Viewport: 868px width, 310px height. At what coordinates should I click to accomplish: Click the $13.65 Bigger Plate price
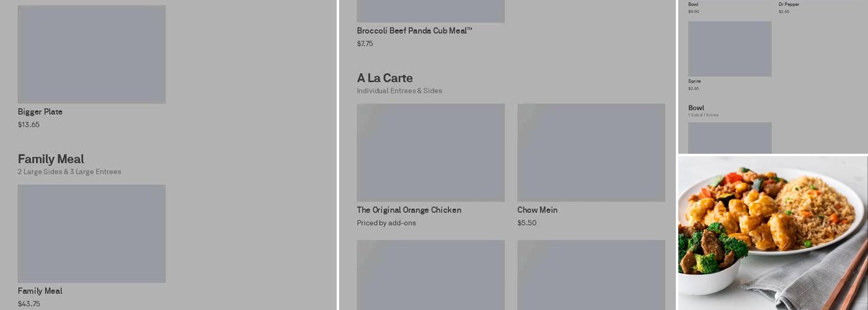pyautogui.click(x=29, y=125)
